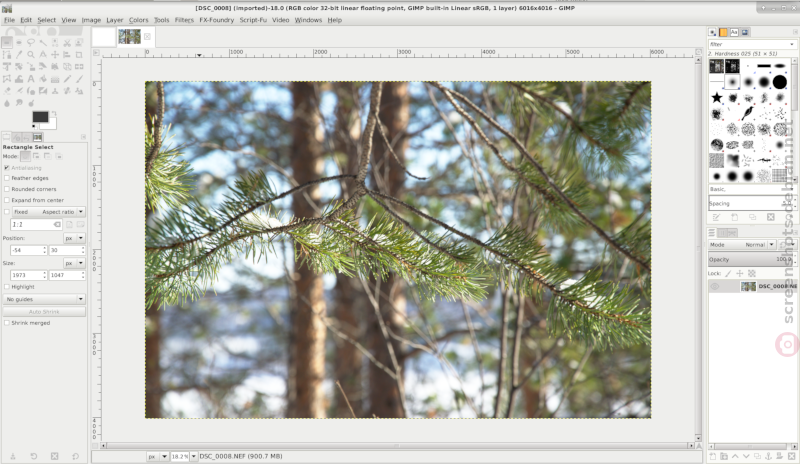This screenshot has height=464, width=800.
Task: Open the No guides dropdown
Action: [44, 299]
